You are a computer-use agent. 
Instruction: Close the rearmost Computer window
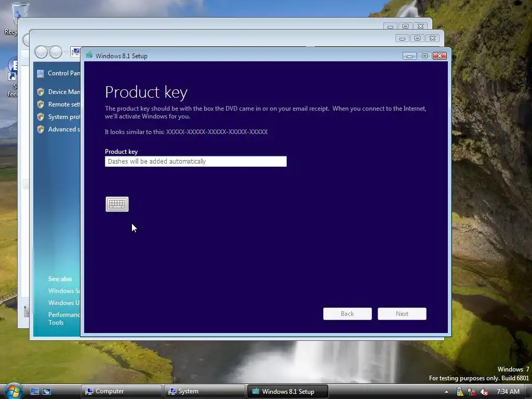pos(420,26)
